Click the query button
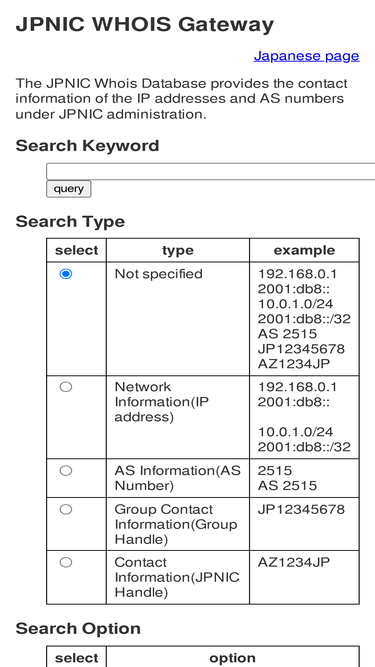Screen dimensions: 375x667 pyautogui.click(x=68, y=189)
